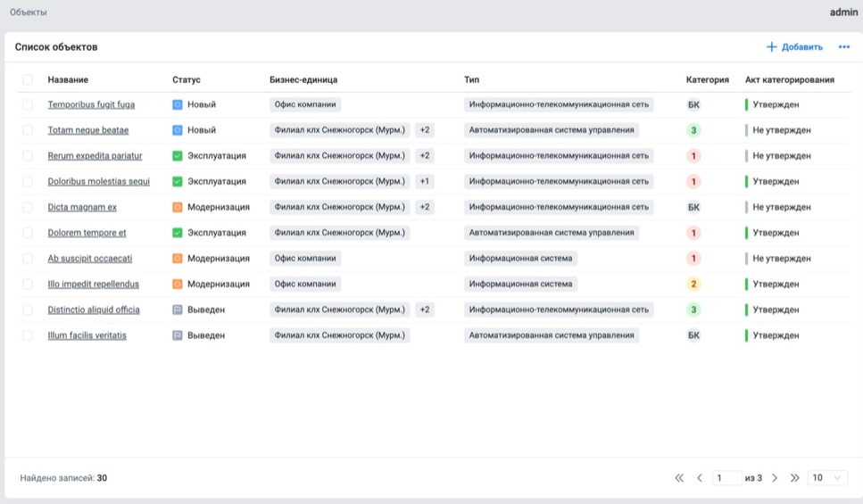Open the page size dropdown showing 10
This screenshot has width=863, height=504.
[x=826, y=478]
